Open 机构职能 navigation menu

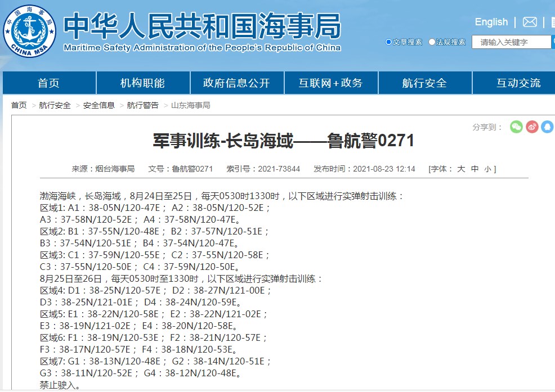point(143,83)
